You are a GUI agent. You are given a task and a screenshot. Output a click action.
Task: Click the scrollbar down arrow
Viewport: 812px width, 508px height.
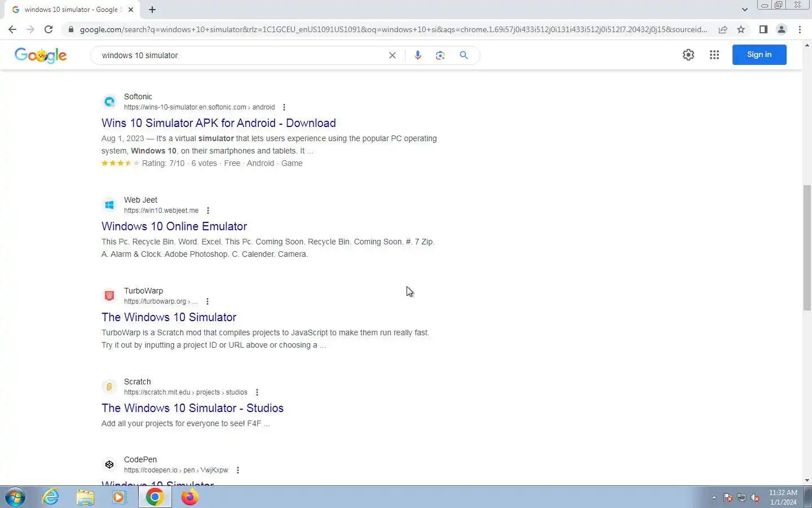tap(807, 480)
